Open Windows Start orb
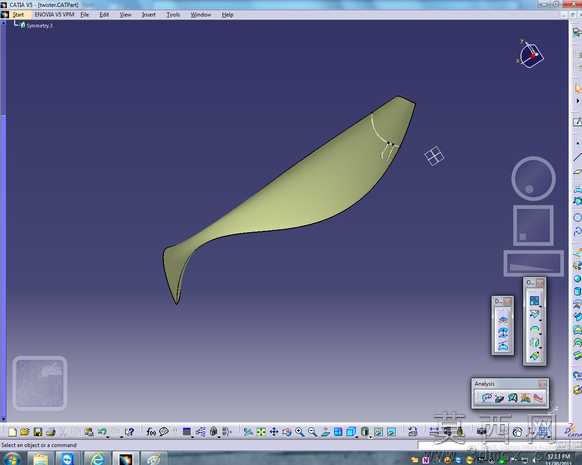This screenshot has width=582, height=465. click(x=11, y=459)
